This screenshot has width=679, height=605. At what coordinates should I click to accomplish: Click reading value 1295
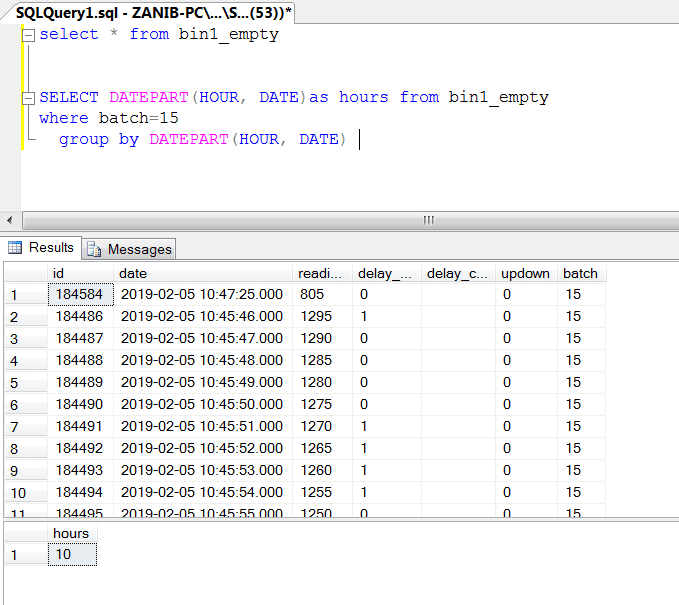point(322,317)
